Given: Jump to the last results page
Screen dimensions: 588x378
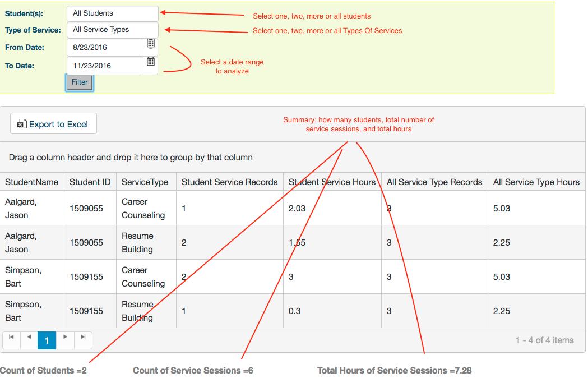Looking at the screenshot, I should coord(83,338).
